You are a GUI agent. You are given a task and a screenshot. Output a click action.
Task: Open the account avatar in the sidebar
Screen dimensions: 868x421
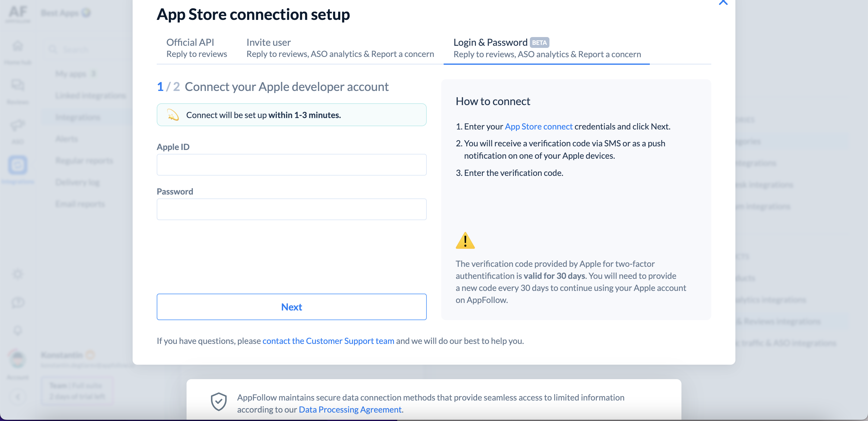[18, 359]
